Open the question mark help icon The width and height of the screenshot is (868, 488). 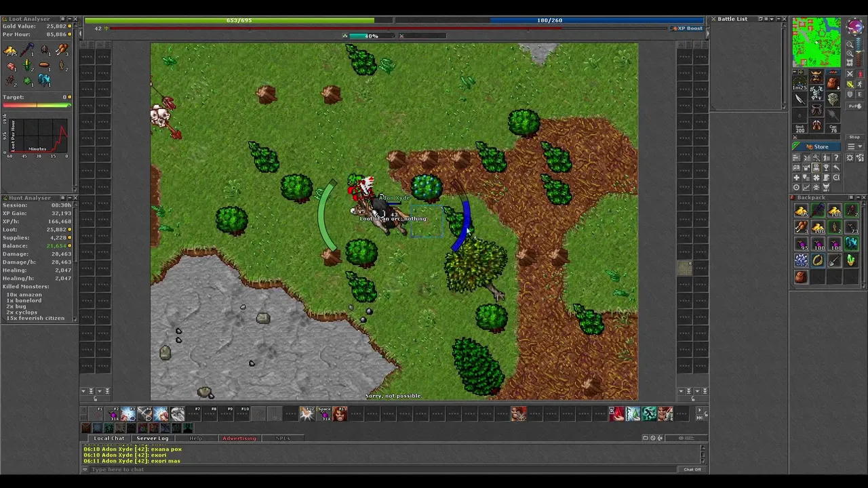(x=836, y=158)
